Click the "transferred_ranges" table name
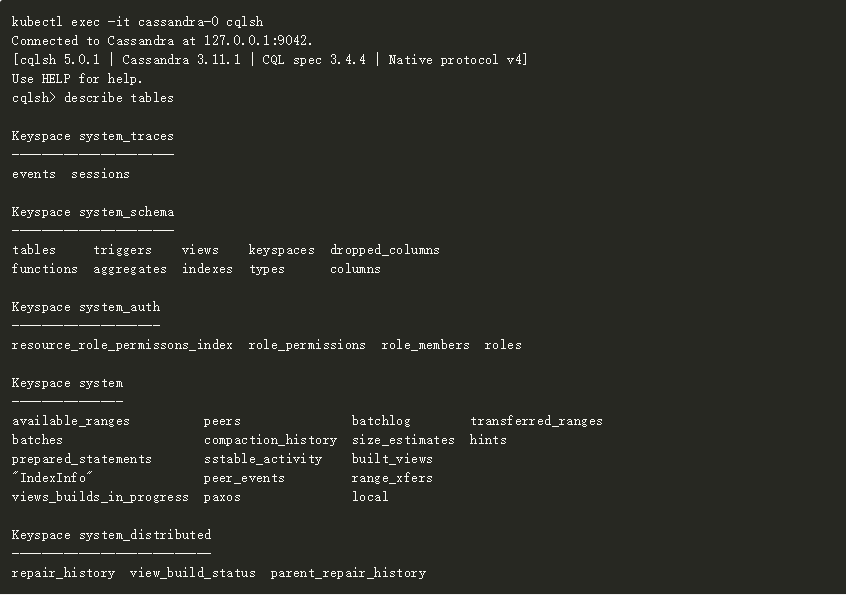This screenshot has width=846, height=595. [x=536, y=421]
